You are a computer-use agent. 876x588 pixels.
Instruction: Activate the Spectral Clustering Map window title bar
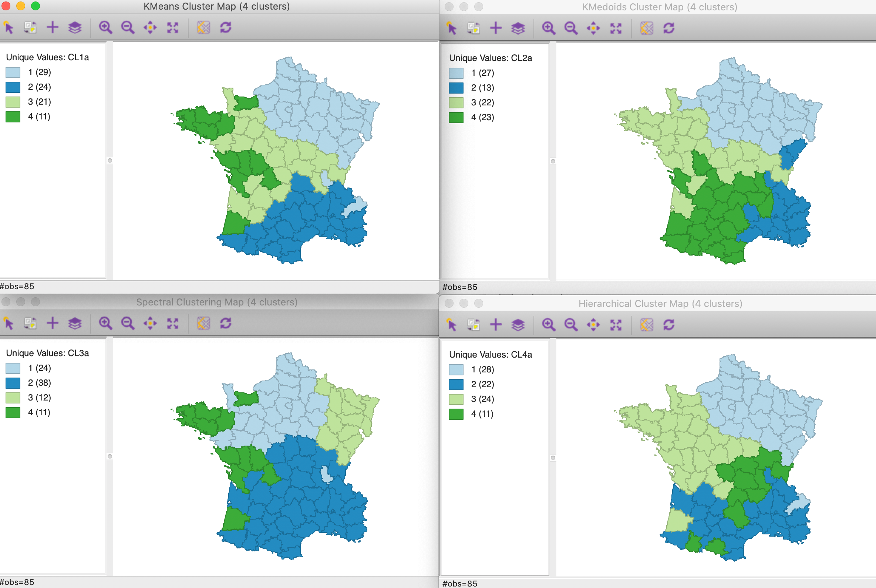coord(216,302)
